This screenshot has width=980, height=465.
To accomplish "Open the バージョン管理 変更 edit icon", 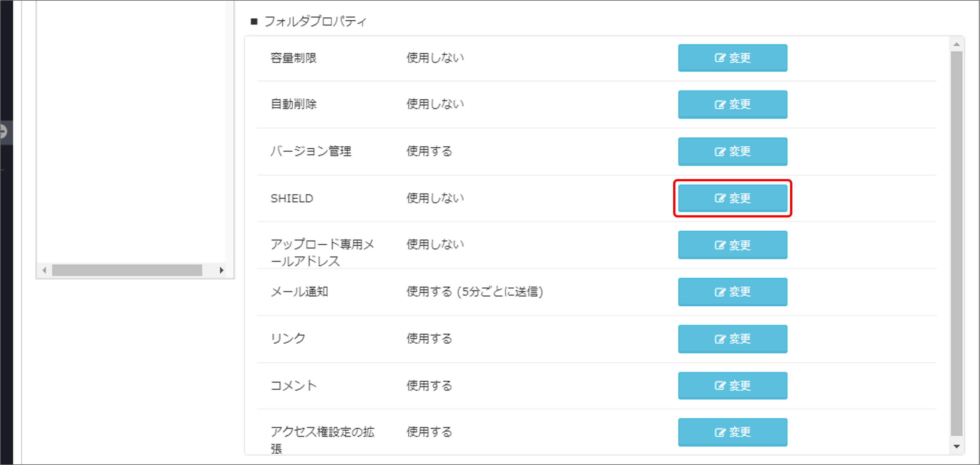I will [719, 152].
